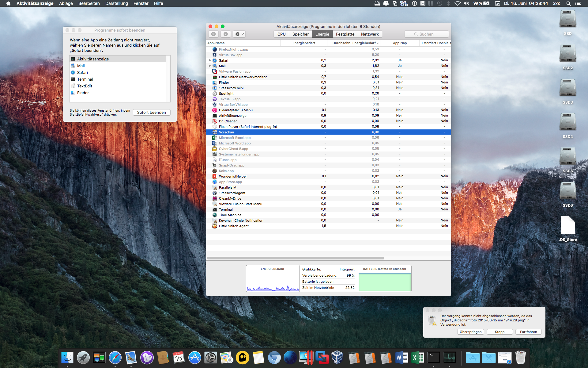Open Finder from the Dock
The height and width of the screenshot is (368, 588).
67,358
